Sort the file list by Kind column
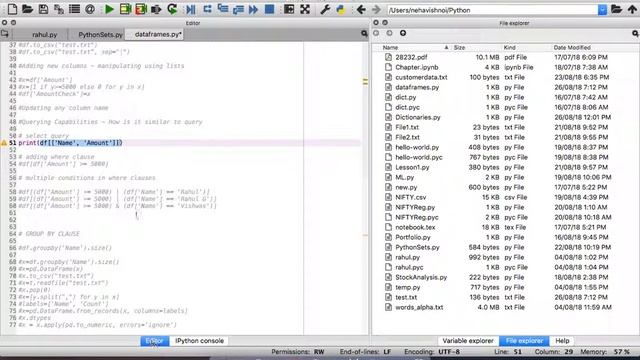Image resolution: width=640 pixels, height=360 pixels. click(x=526, y=48)
